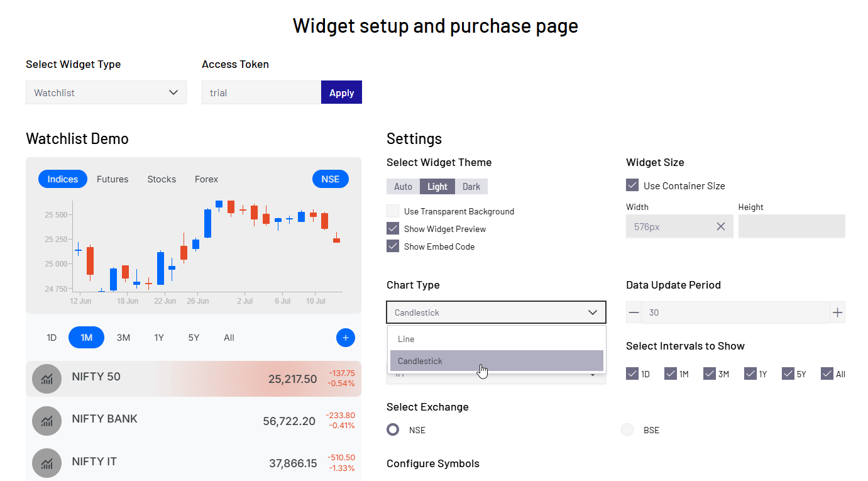Enable Use Transparent Background checkbox
The width and height of the screenshot is (868, 481).
(x=393, y=211)
